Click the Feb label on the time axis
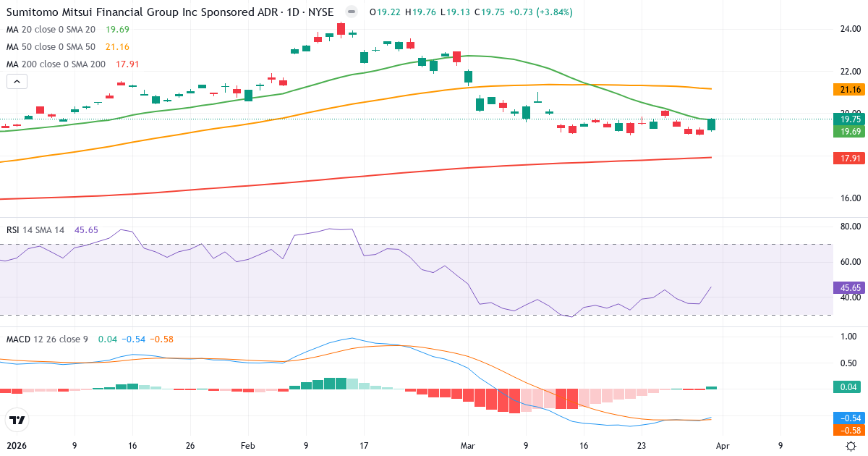The height and width of the screenshot is (456, 868). [x=247, y=446]
